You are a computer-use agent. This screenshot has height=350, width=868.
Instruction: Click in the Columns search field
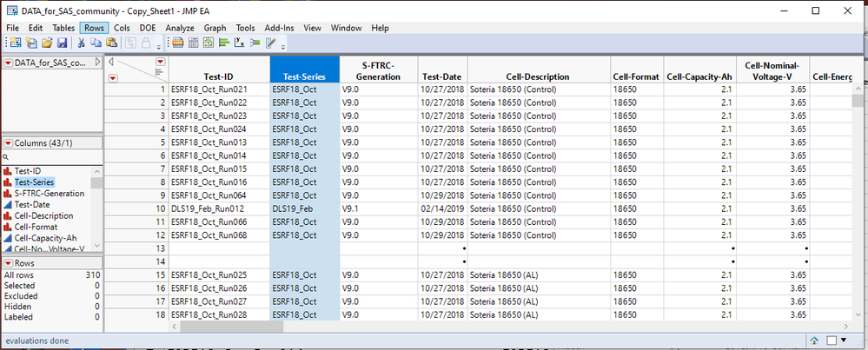52,156
